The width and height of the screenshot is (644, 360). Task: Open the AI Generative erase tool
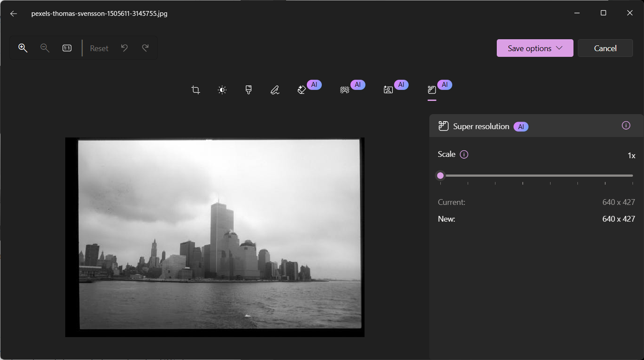coord(302,90)
